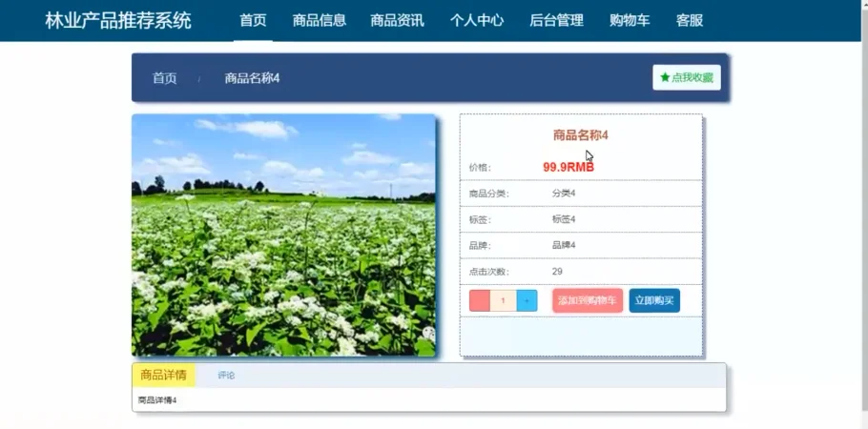Click 商品名称4 in the breadcrumb
The width and height of the screenshot is (868, 429).
point(252,78)
